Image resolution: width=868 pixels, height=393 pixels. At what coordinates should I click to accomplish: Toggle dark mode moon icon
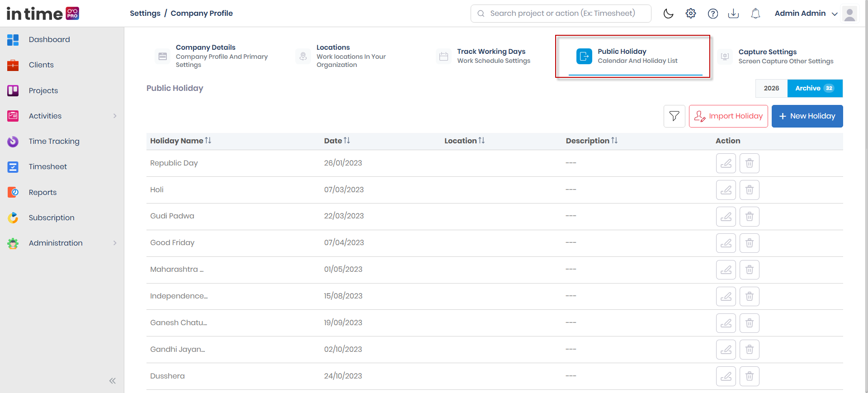pos(668,14)
